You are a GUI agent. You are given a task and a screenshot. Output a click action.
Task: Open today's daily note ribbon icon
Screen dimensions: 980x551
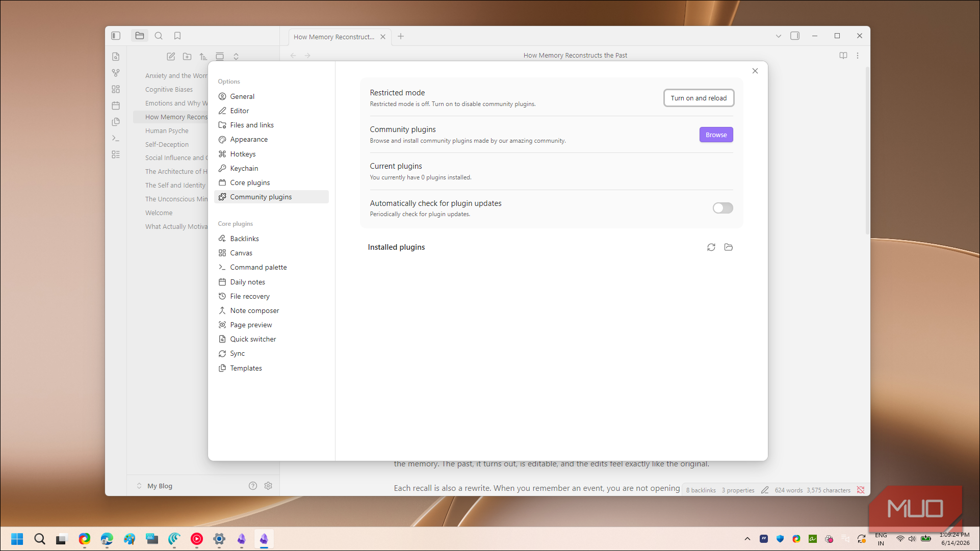click(x=116, y=106)
